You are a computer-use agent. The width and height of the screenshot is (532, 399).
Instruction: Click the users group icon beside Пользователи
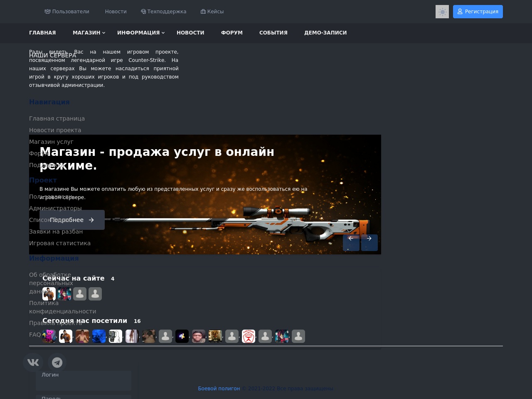point(47,12)
